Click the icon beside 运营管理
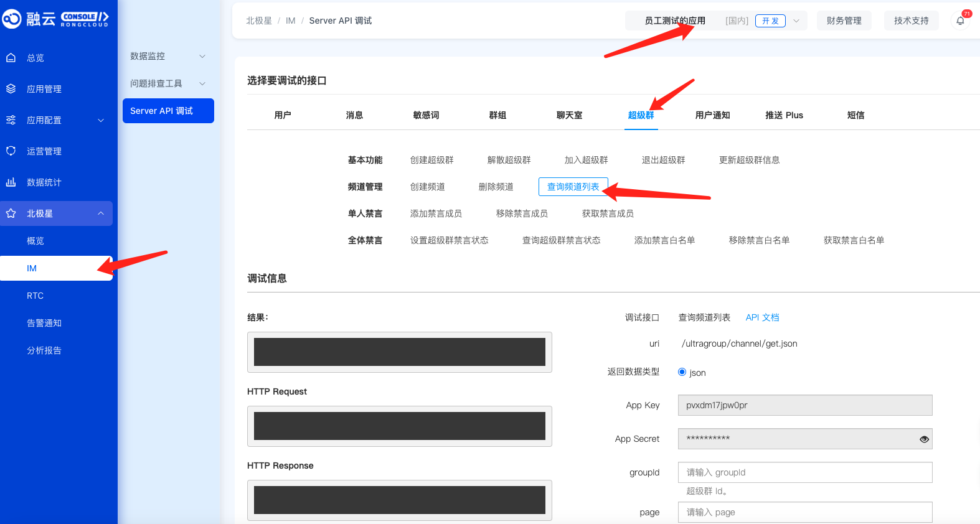The width and height of the screenshot is (980, 524). (11, 151)
